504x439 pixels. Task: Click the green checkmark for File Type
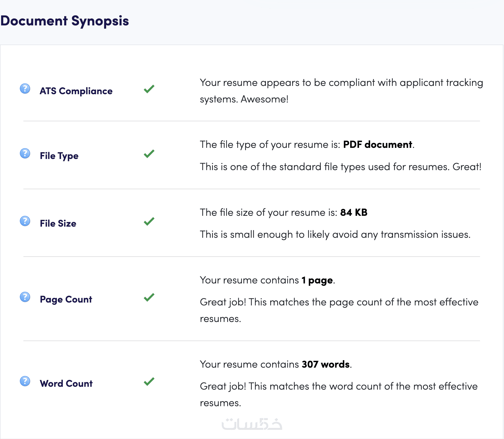point(149,154)
